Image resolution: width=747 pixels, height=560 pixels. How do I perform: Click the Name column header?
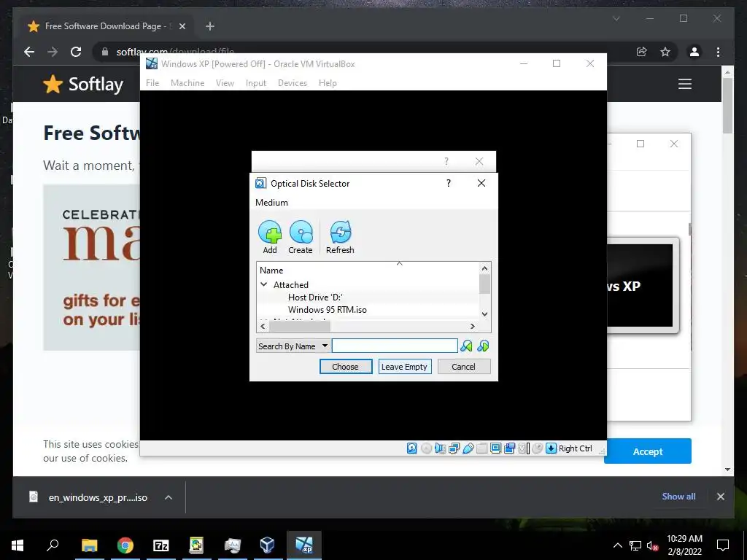tap(271, 270)
